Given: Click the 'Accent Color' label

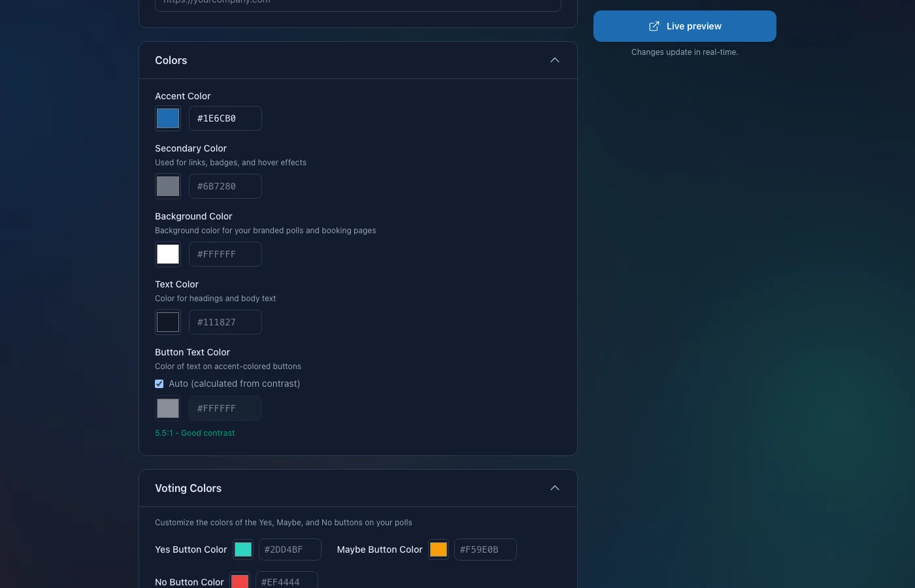Looking at the screenshot, I should pos(183,96).
